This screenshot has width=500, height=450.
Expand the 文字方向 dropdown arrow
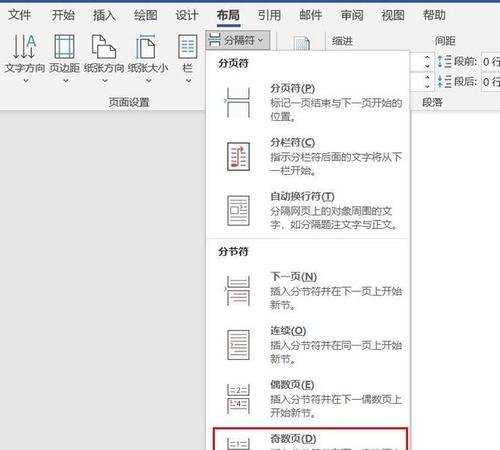(26, 81)
